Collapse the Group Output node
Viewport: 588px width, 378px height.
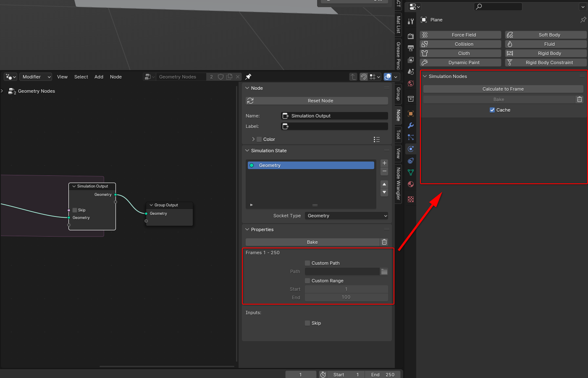[151, 205]
